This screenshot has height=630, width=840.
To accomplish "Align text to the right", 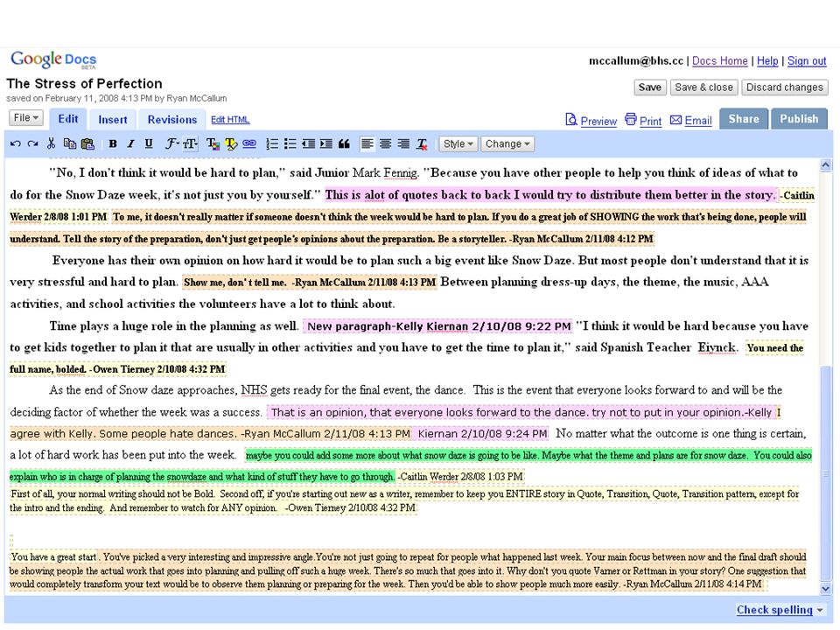I will [x=403, y=143].
